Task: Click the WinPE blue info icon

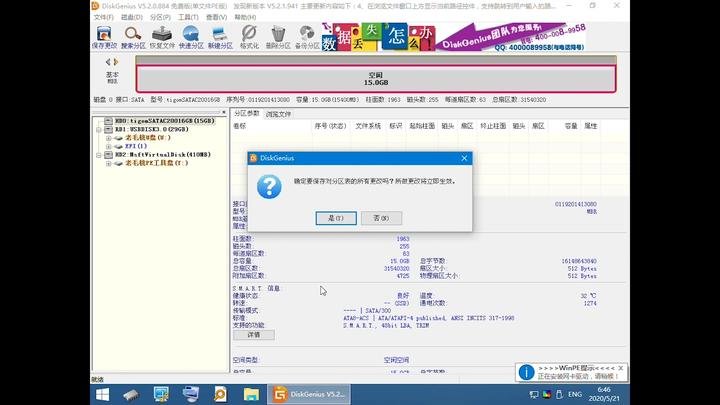Action: pyautogui.click(x=526, y=372)
